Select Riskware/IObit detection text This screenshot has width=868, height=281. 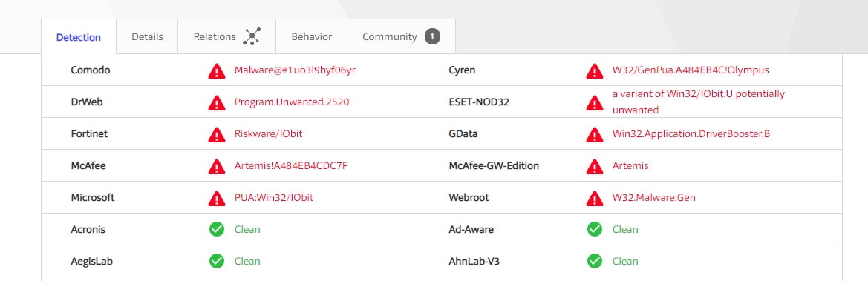click(268, 134)
